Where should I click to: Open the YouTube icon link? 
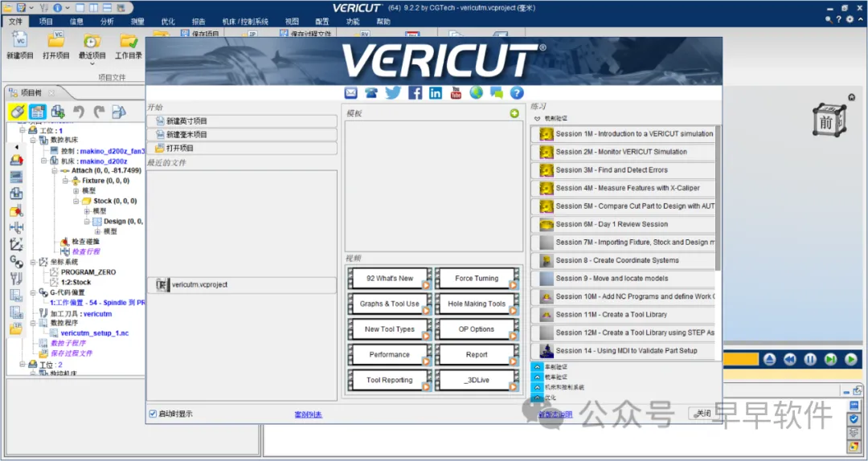click(x=456, y=93)
